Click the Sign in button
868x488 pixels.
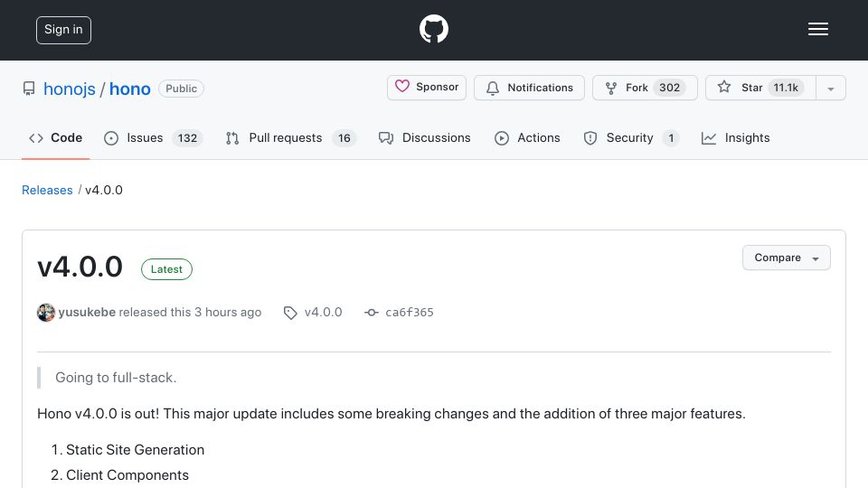63,30
